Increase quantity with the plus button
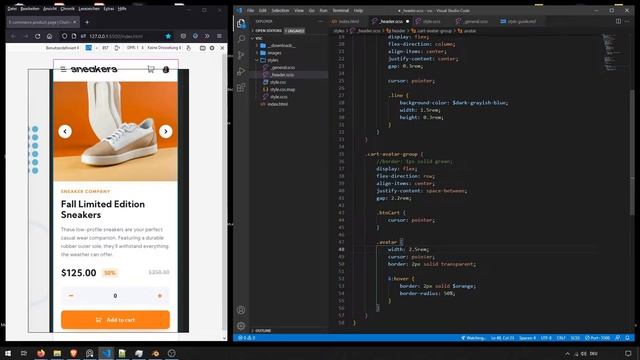This screenshot has width=640, height=360. click(x=160, y=296)
